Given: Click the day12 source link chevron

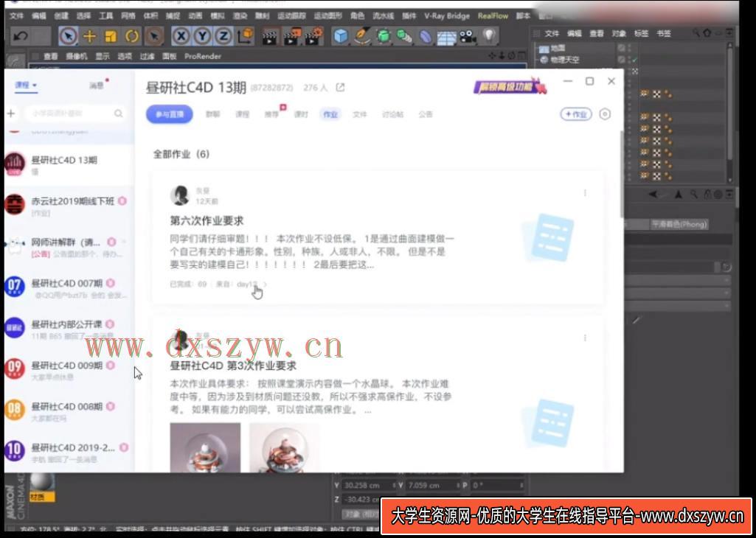Looking at the screenshot, I should 266,284.
